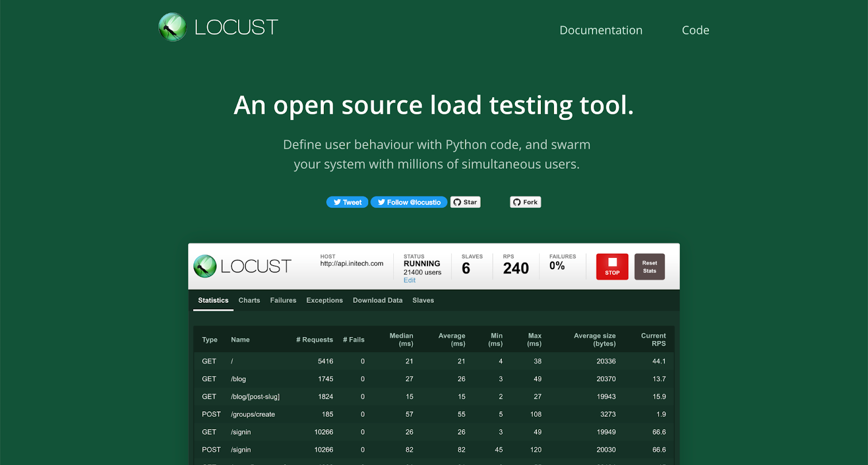The width and height of the screenshot is (868, 465).
Task: Click the Edit link under users
Action: [410, 281]
